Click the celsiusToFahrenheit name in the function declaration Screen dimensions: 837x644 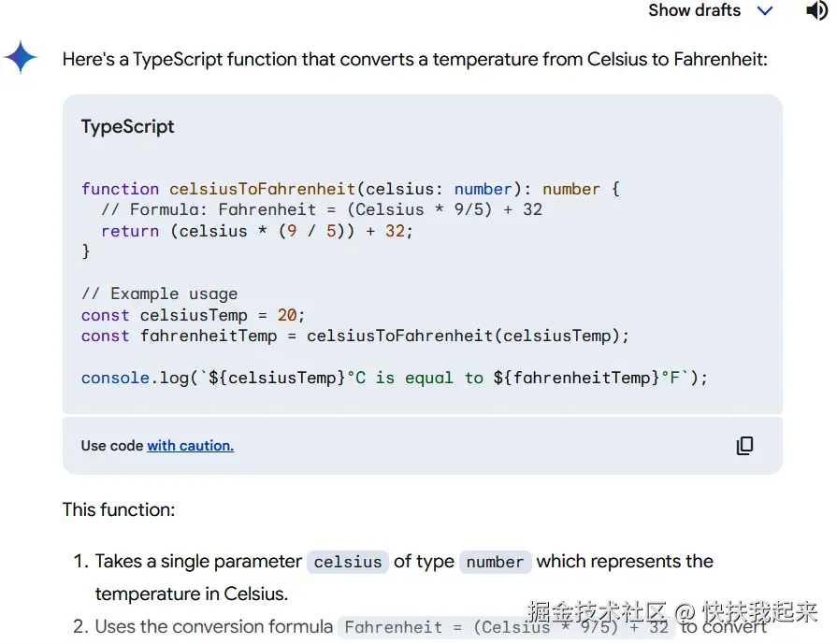point(262,189)
